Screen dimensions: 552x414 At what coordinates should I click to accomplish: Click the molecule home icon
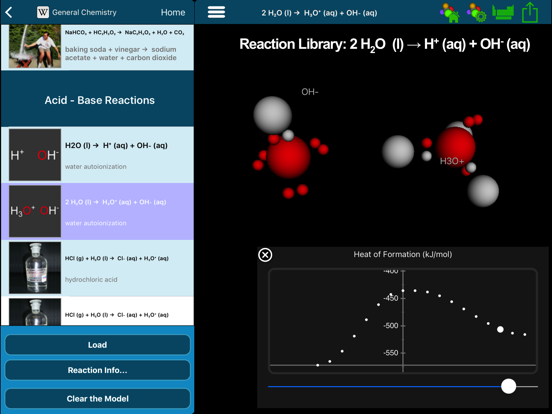click(x=450, y=13)
